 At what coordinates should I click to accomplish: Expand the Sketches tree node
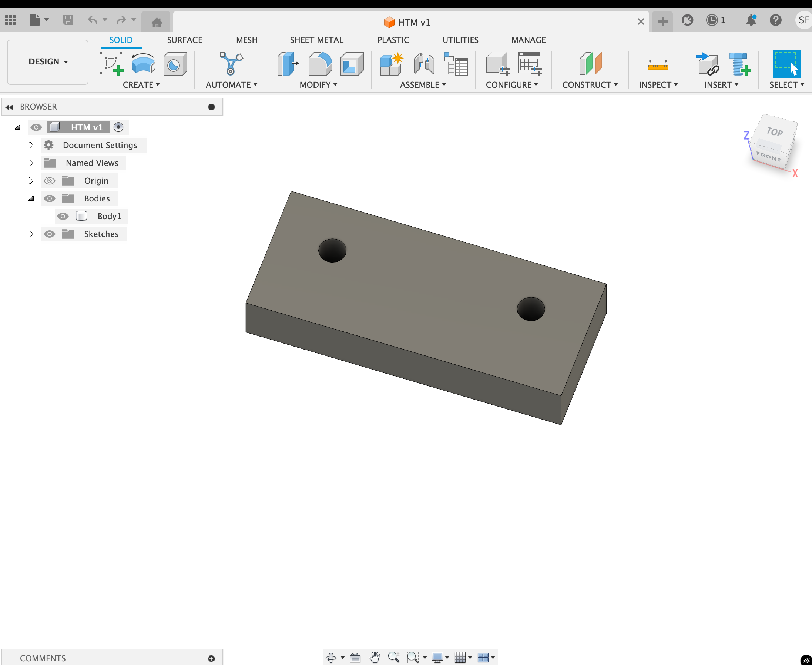coord(31,234)
